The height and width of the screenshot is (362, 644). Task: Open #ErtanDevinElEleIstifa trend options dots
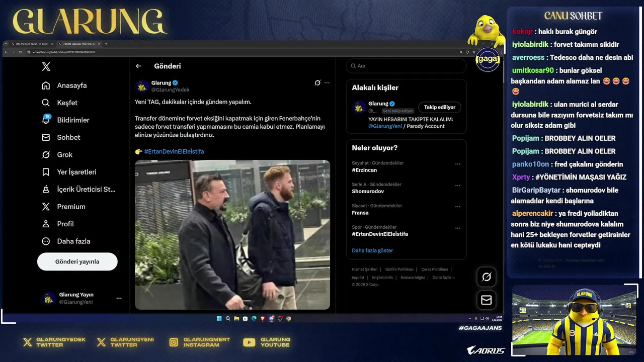coord(458,228)
